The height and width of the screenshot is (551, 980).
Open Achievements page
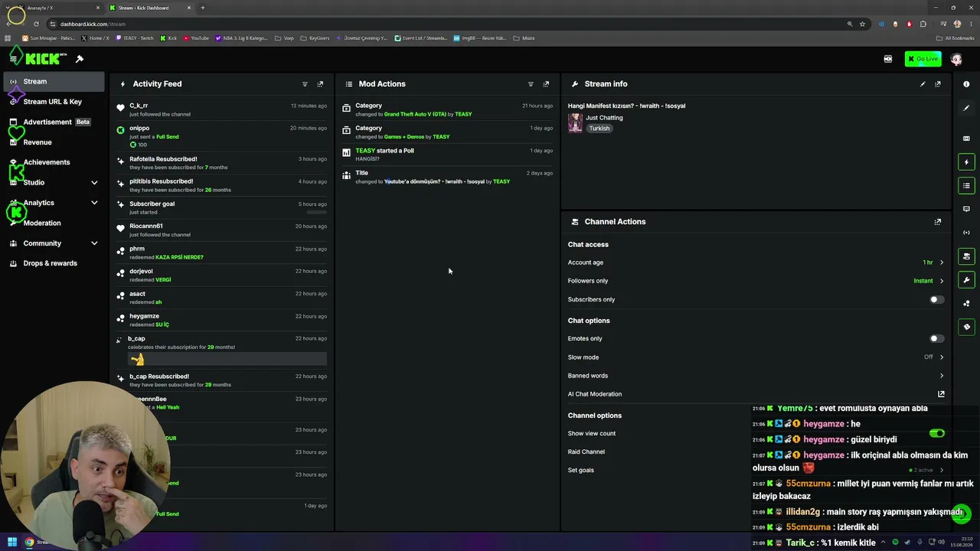[54, 162]
